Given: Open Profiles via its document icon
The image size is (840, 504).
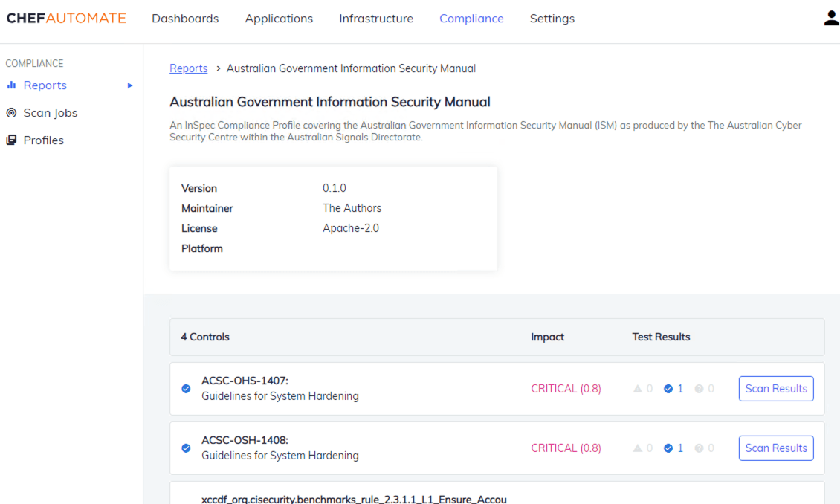Looking at the screenshot, I should coord(10,140).
